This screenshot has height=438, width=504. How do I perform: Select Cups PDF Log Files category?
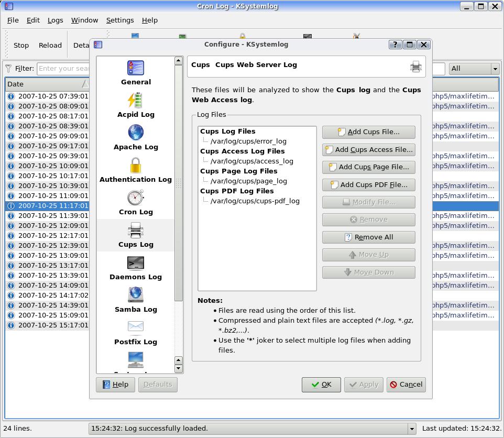pos(237,191)
